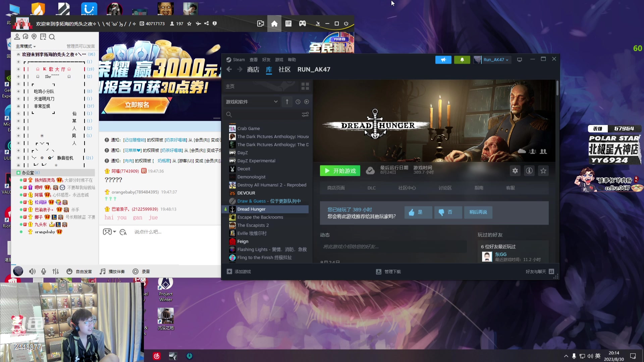Toggle library sort direction arrow

(287, 102)
